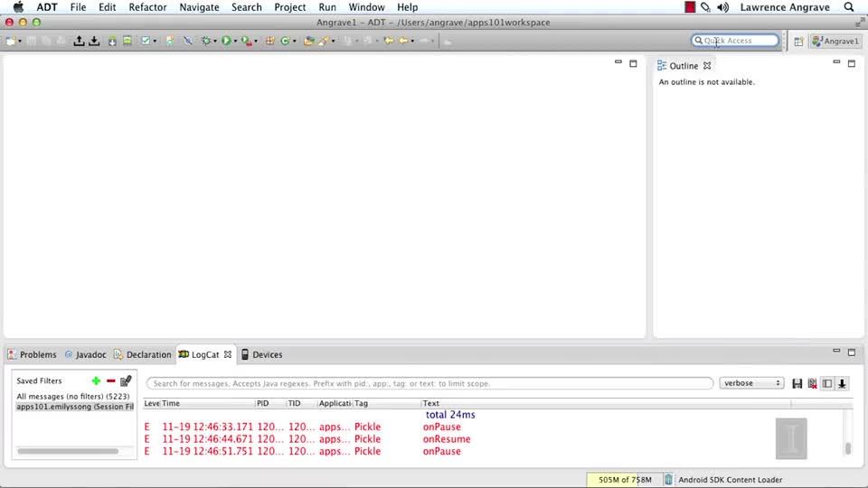
Task: Click the LogCat vertical scrollbar thumb
Action: point(847,448)
